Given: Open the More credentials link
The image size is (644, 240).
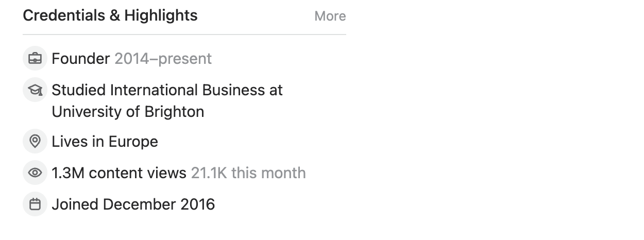Looking at the screenshot, I should point(330,16).
